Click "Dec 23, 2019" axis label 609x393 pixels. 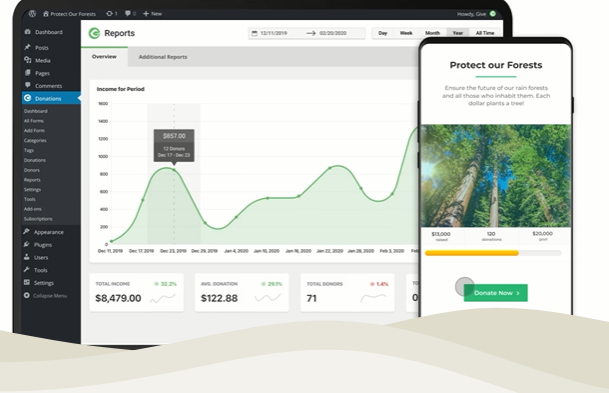pos(173,251)
